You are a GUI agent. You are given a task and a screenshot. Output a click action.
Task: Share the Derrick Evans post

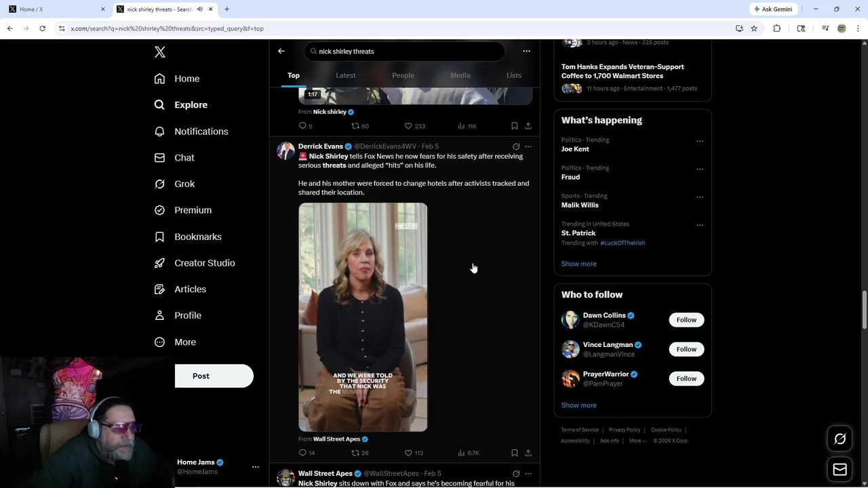[x=528, y=453]
